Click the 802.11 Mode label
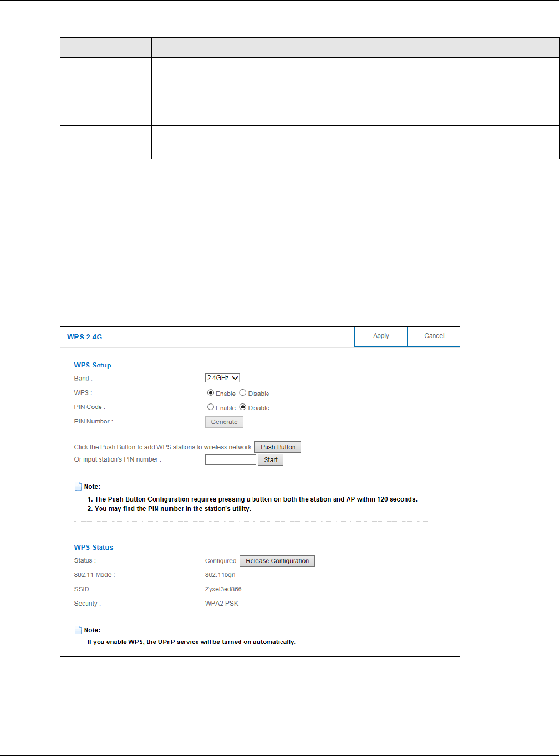 point(94,575)
